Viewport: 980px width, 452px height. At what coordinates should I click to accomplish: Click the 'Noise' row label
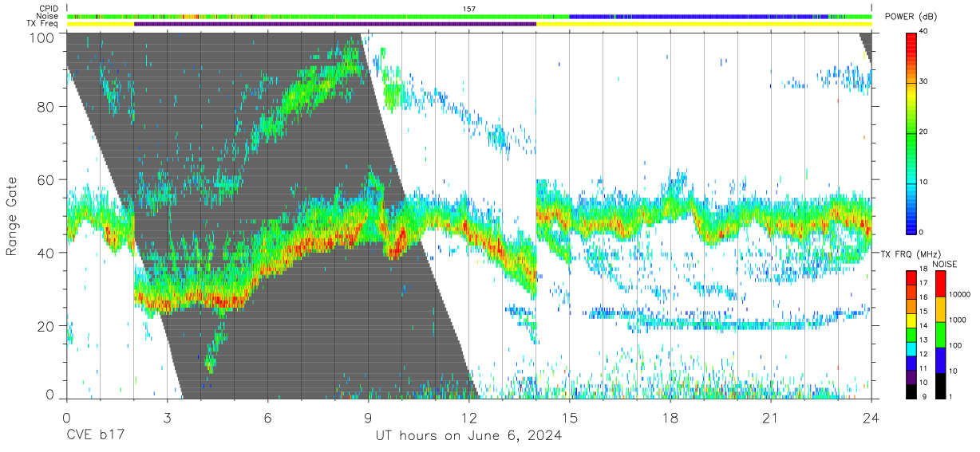pos(47,16)
